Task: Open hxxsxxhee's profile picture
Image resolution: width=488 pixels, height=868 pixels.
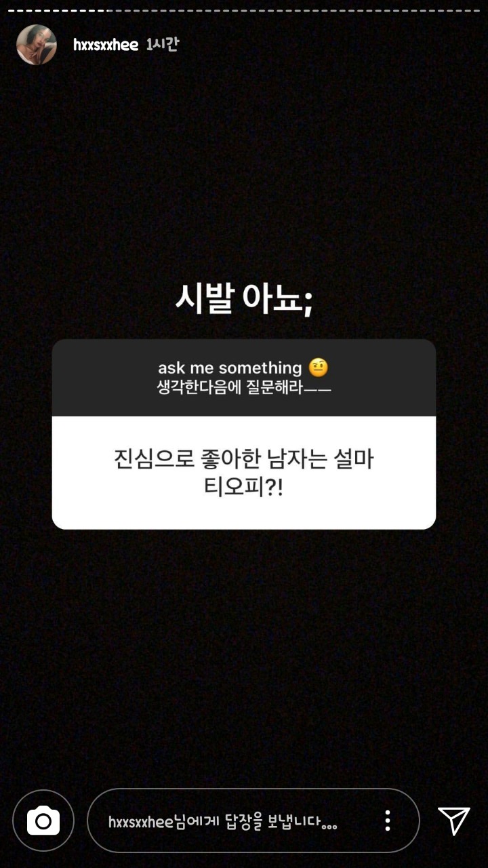Action: [x=37, y=45]
